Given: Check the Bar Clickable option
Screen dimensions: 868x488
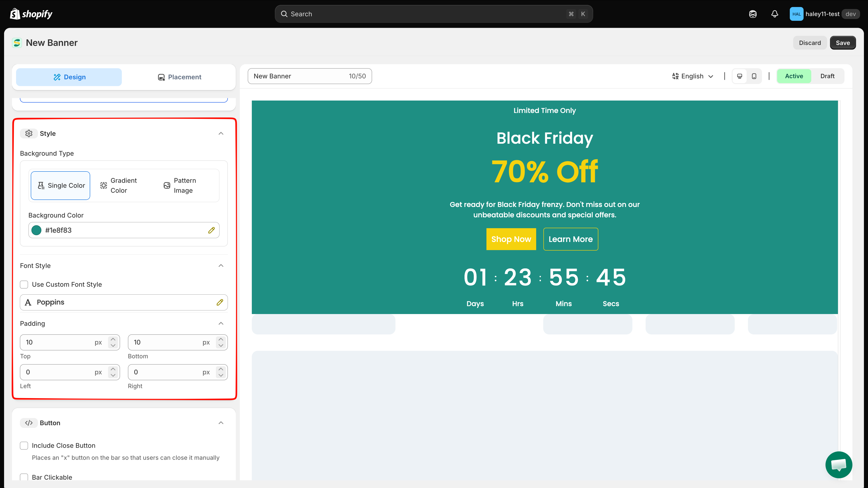Looking at the screenshot, I should click(x=24, y=477).
